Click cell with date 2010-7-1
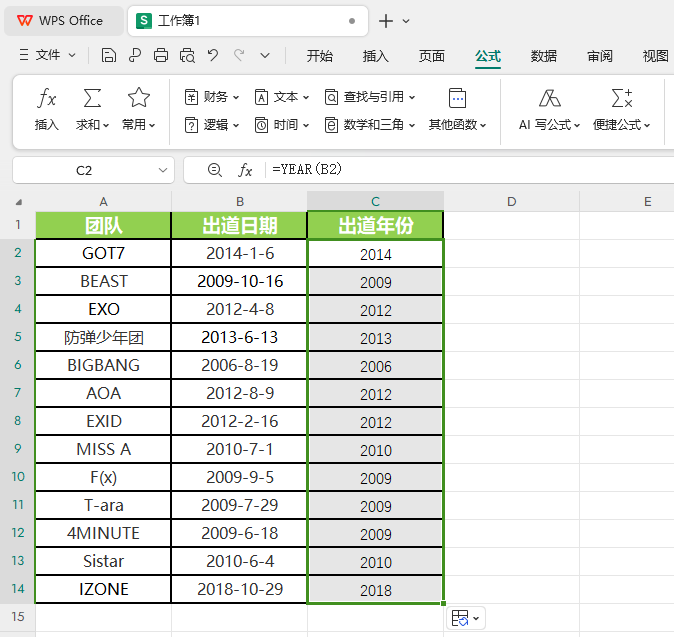674x637 pixels. pyautogui.click(x=239, y=449)
